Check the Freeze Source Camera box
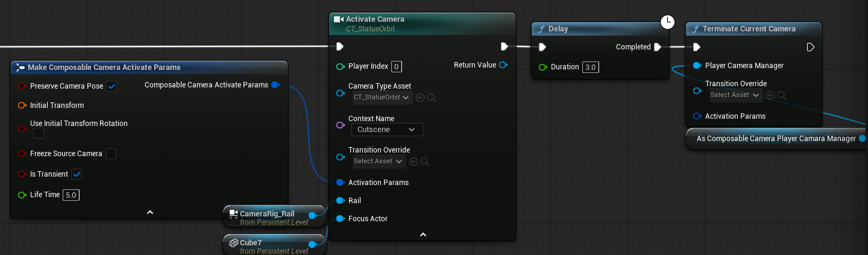The height and width of the screenshot is (255, 868). (x=111, y=154)
